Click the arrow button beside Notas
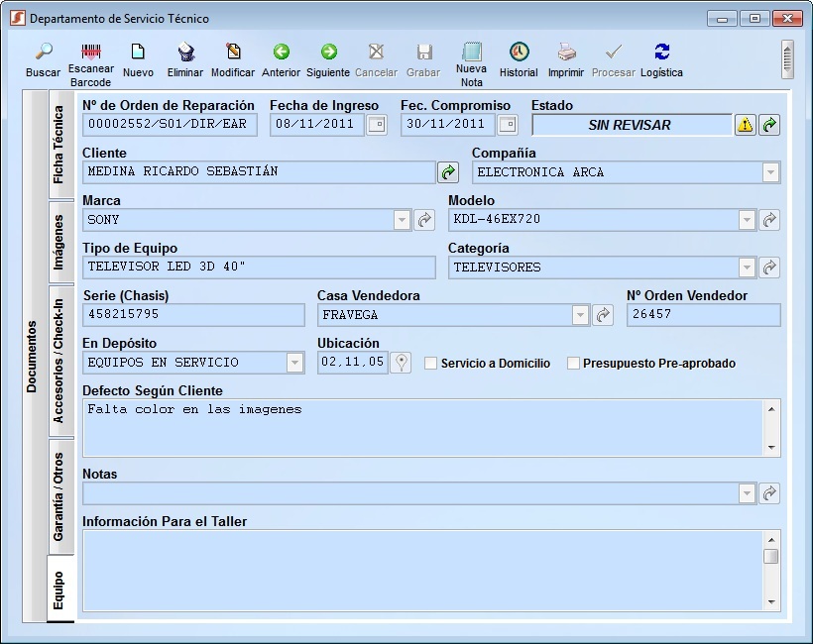Viewport: 813px width, 644px height. 769,493
